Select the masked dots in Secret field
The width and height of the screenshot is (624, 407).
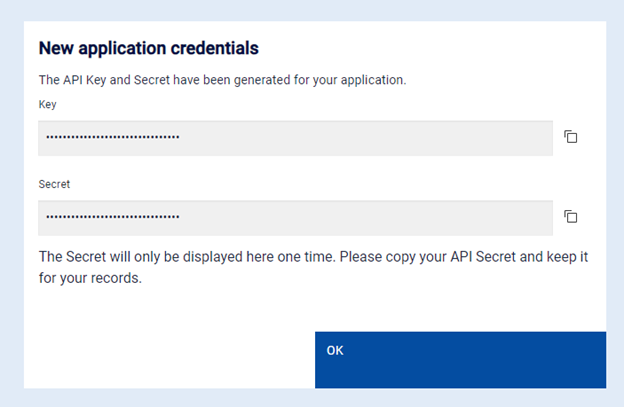[x=113, y=217]
